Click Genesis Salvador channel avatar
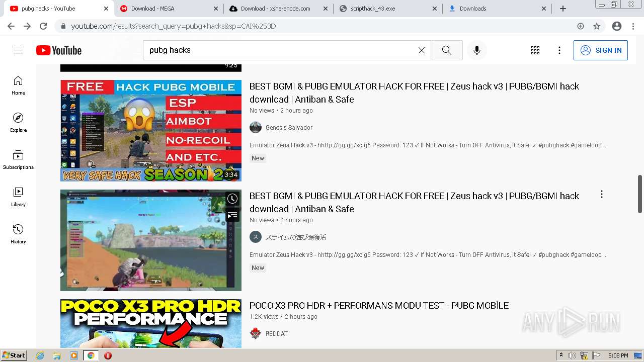Viewport: 644px width, 362px height. click(256, 127)
